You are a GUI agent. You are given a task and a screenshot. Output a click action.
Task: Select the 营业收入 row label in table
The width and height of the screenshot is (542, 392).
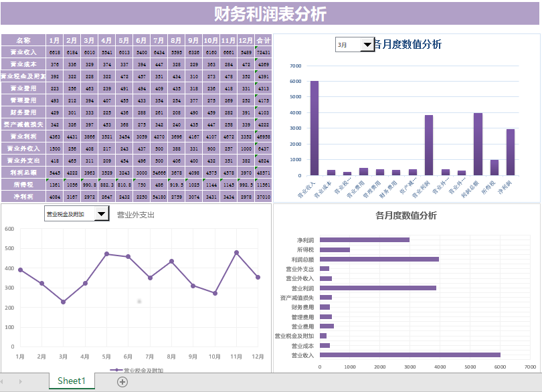pos(23,52)
